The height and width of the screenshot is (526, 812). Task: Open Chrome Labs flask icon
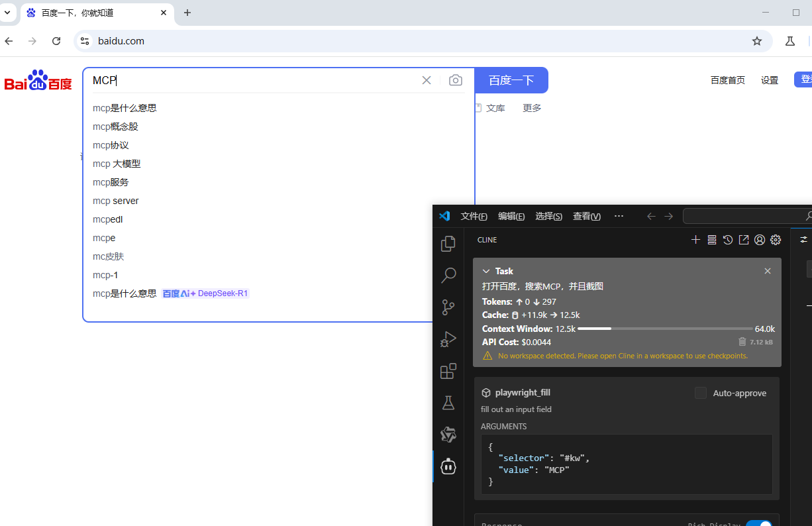(789, 41)
